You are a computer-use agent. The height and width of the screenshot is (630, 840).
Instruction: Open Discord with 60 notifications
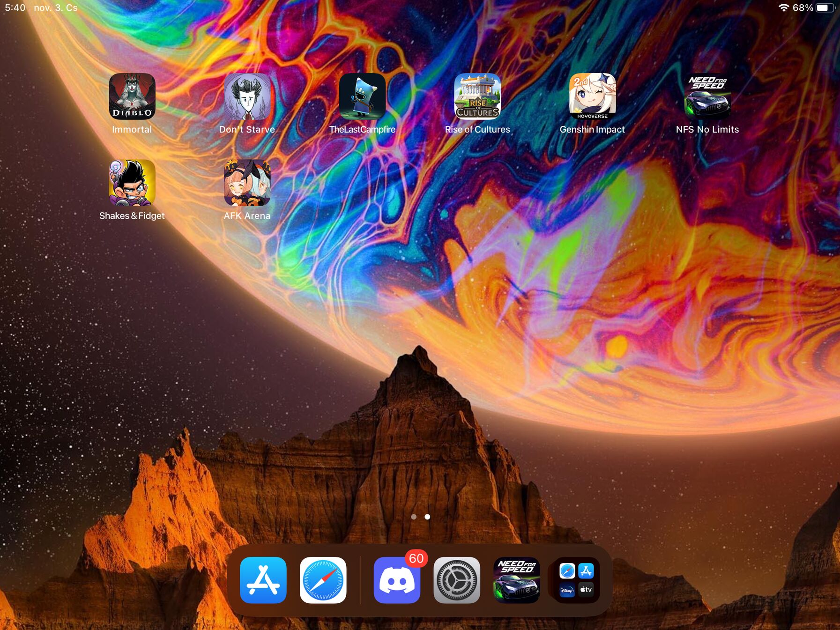(397, 580)
